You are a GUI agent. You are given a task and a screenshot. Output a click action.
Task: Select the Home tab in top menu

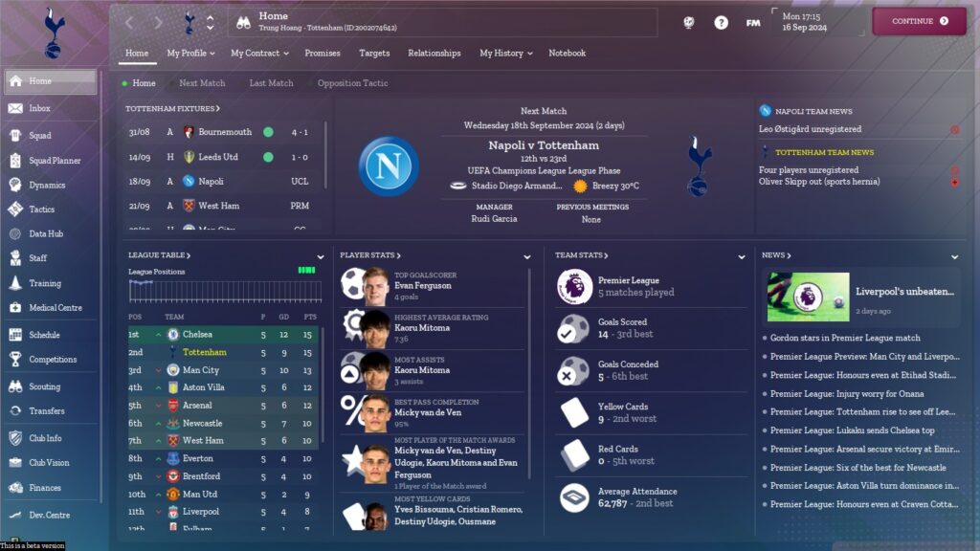[x=137, y=54]
